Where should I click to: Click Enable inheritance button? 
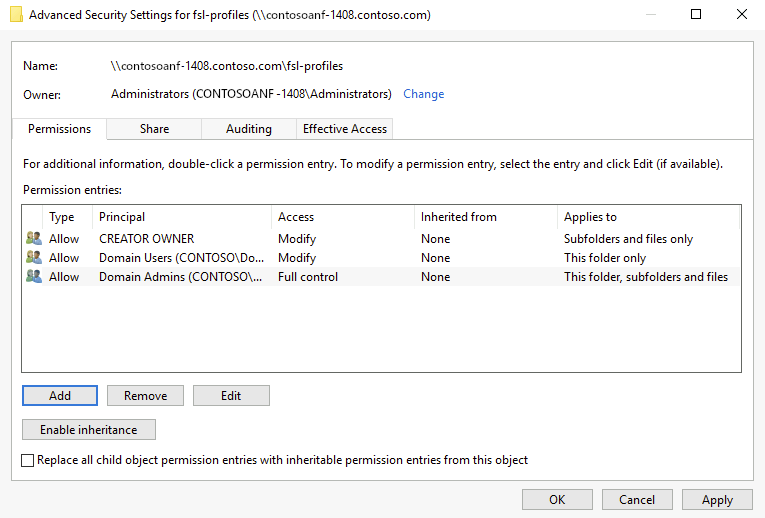(x=89, y=430)
